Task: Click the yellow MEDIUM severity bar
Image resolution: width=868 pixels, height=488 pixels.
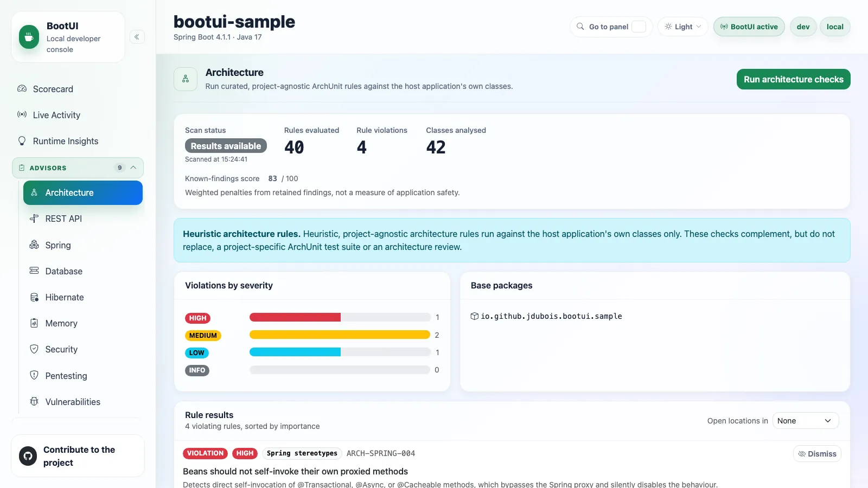Action: coord(340,335)
